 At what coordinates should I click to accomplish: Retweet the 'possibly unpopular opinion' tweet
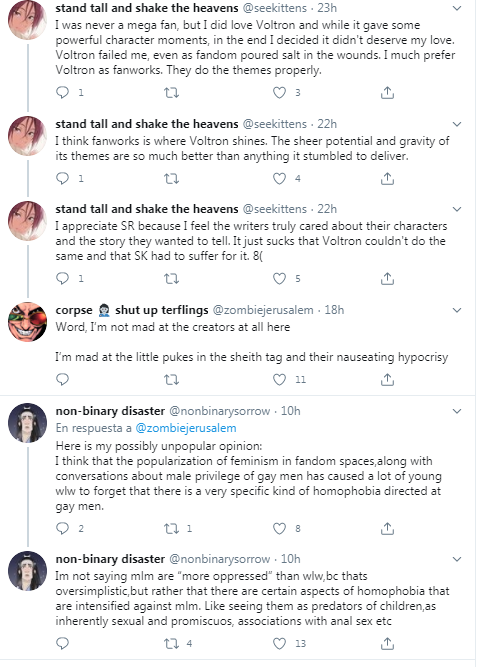(x=171, y=528)
